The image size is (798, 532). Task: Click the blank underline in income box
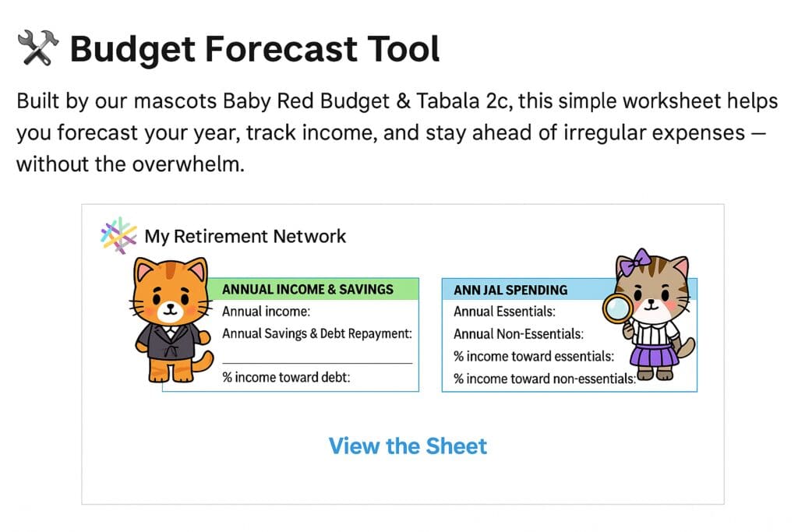point(317,363)
